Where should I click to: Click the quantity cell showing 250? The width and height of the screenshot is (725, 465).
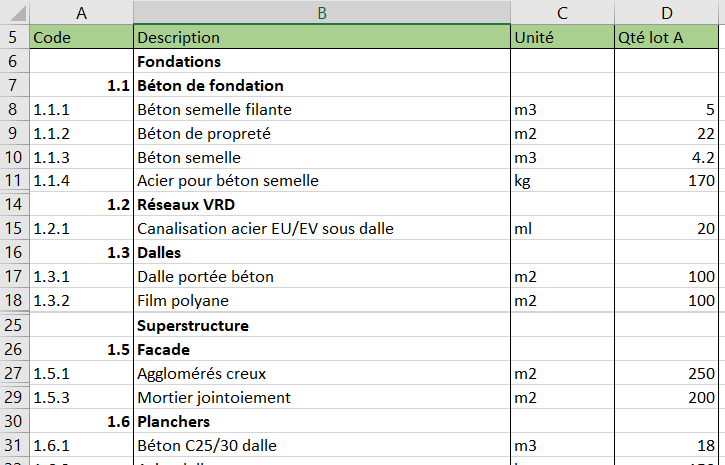(x=667, y=374)
